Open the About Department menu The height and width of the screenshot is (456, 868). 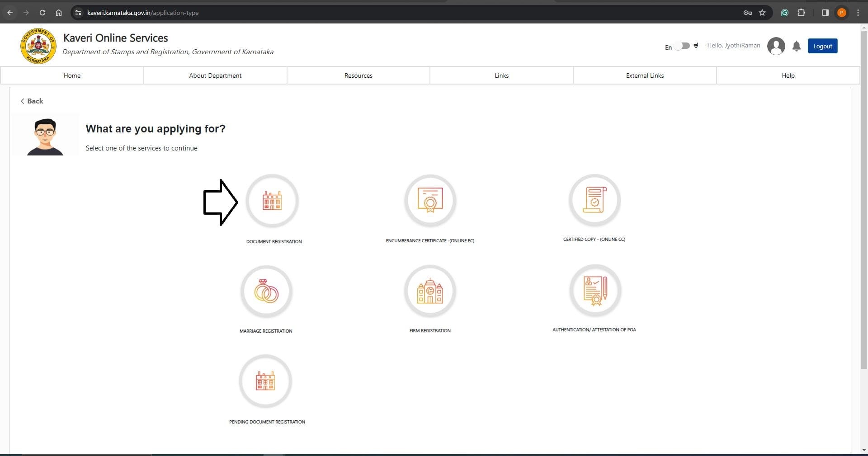215,75
